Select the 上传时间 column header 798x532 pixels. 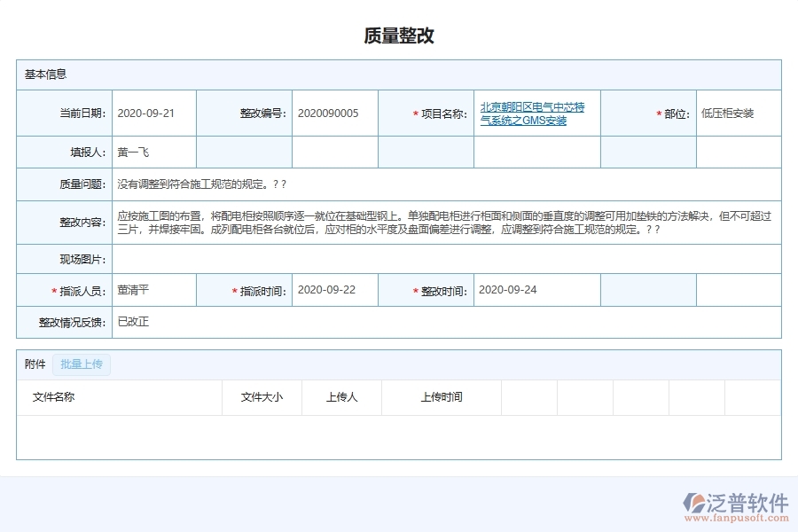click(442, 397)
